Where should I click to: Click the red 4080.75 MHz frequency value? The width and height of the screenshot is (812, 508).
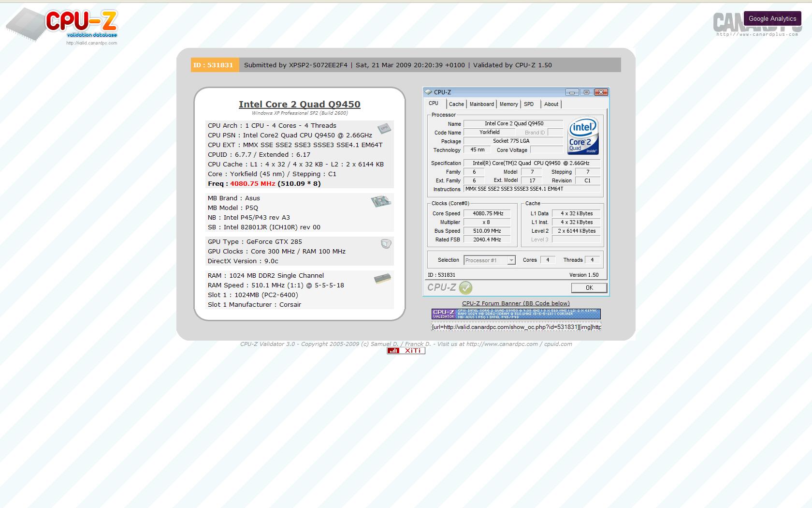click(x=252, y=184)
